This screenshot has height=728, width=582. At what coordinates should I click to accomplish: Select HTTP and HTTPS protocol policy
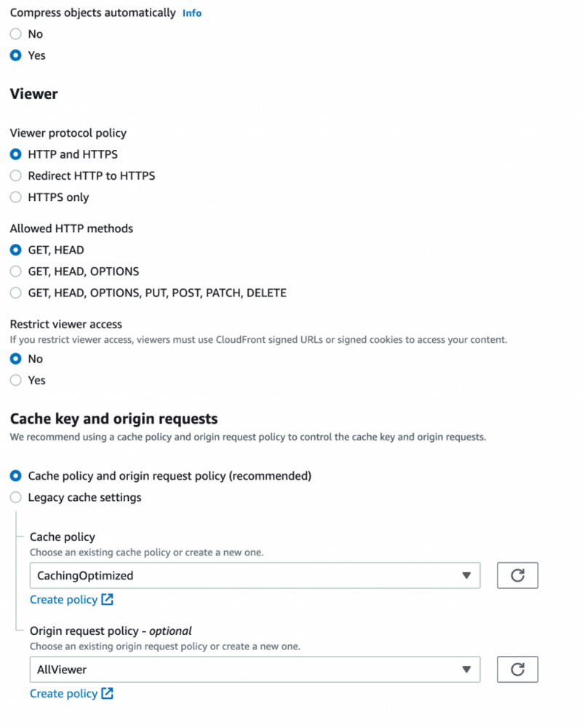(x=16, y=154)
